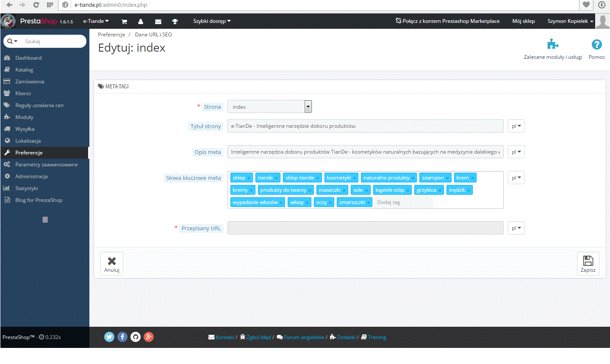Click the Dodaj tag input
This screenshot has height=364, width=610.
tap(403, 202)
